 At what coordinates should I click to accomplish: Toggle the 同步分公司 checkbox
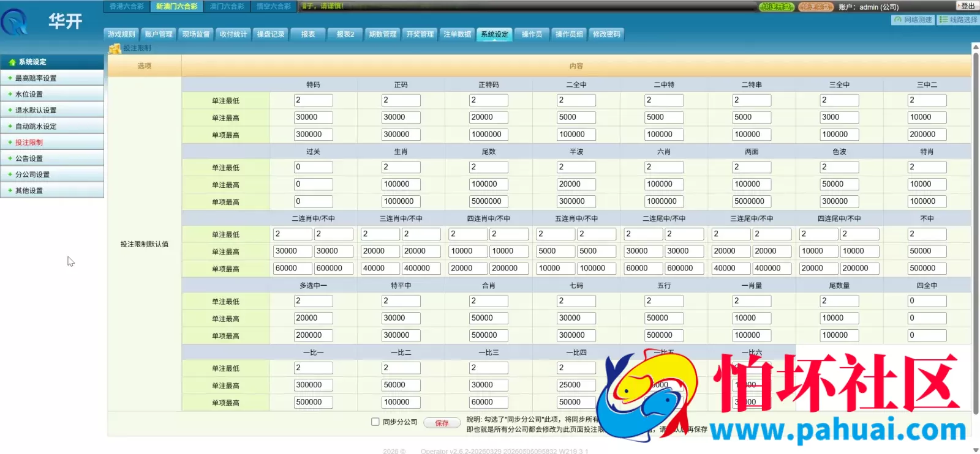point(375,422)
